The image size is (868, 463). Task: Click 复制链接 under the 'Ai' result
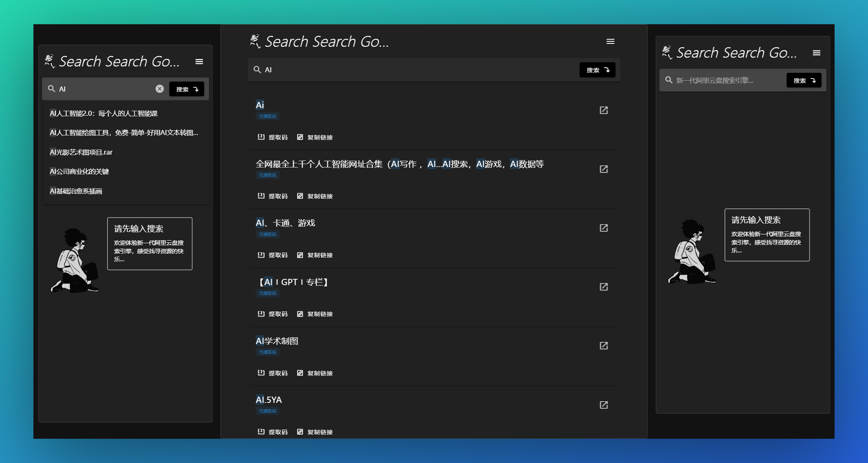coord(315,137)
